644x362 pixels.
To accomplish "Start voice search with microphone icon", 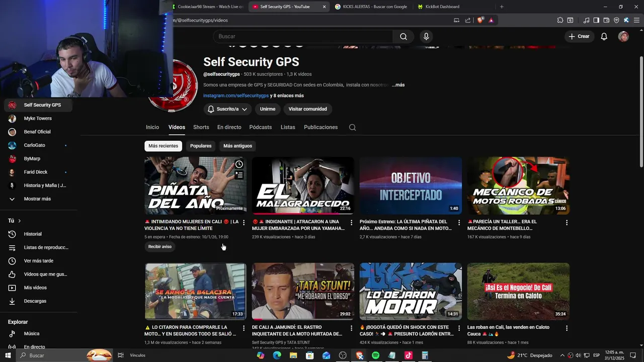I will [x=426, y=36].
